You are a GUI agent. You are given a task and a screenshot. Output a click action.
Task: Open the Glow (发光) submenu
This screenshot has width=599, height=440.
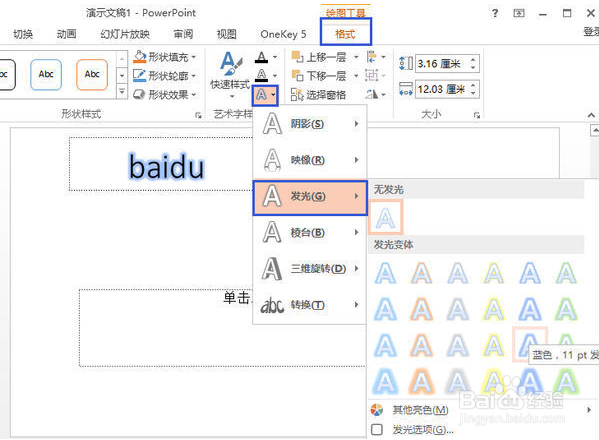click(310, 197)
